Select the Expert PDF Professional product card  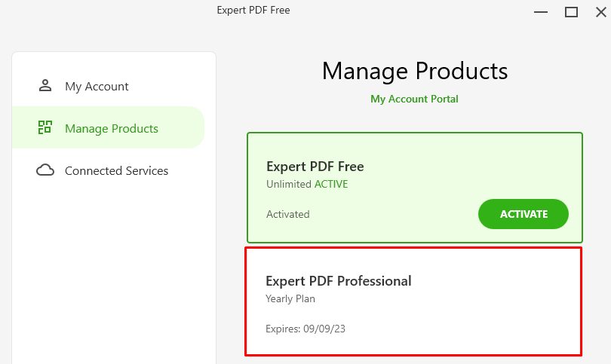413,301
